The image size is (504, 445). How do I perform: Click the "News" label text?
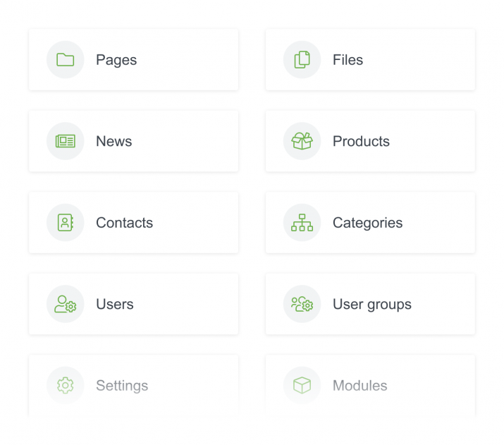coord(114,141)
